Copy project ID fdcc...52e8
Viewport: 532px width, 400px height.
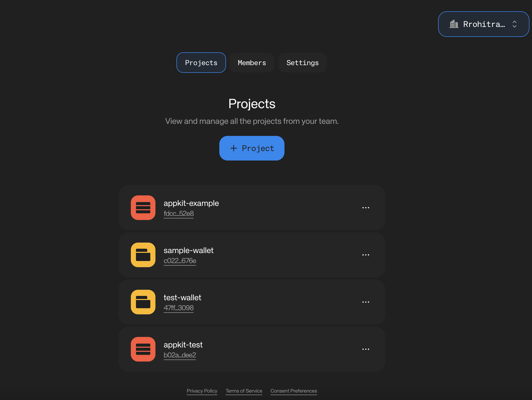[179, 214]
